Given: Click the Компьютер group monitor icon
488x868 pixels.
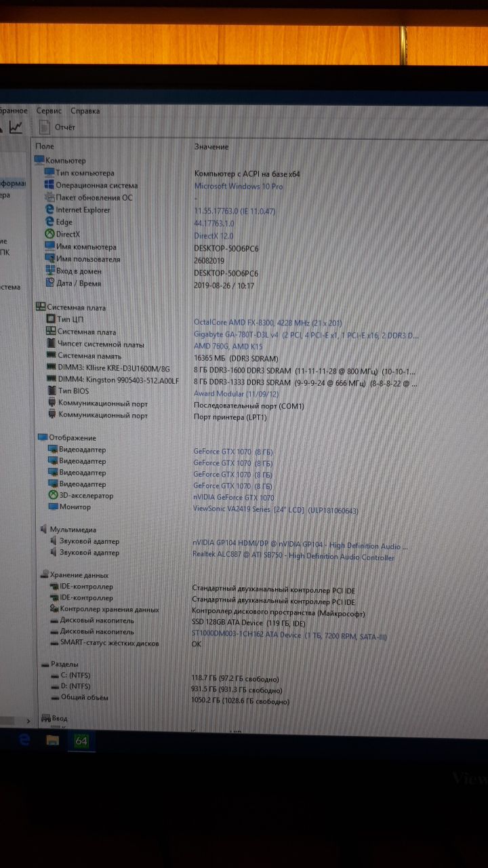Looking at the screenshot, I should [x=39, y=160].
